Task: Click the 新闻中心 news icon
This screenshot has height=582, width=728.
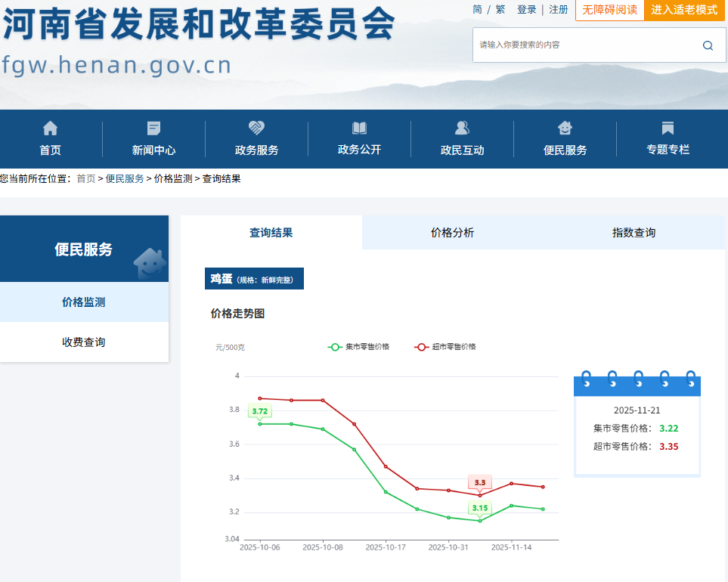Action: [153, 128]
